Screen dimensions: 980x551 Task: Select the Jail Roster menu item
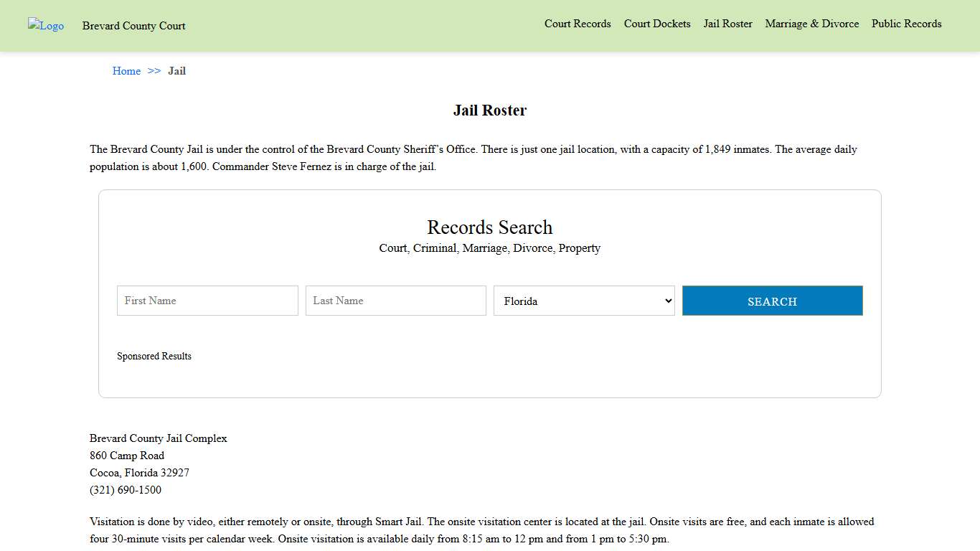(x=727, y=24)
